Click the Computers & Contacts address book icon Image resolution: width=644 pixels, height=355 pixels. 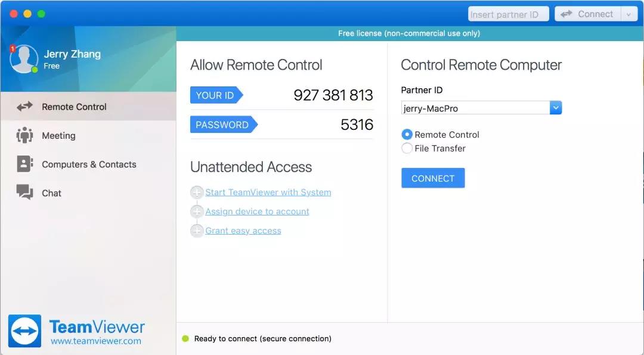tap(24, 164)
